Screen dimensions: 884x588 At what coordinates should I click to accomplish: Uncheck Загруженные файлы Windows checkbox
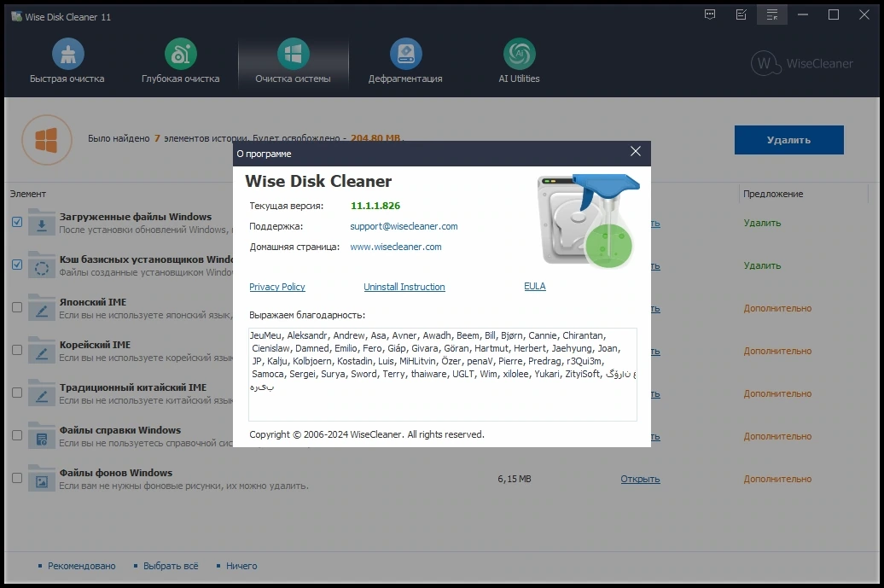click(x=17, y=222)
